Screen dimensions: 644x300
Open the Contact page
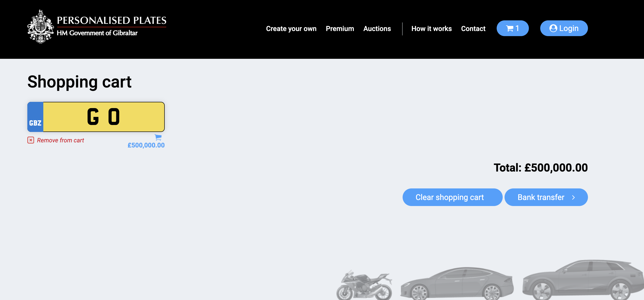[x=473, y=29]
